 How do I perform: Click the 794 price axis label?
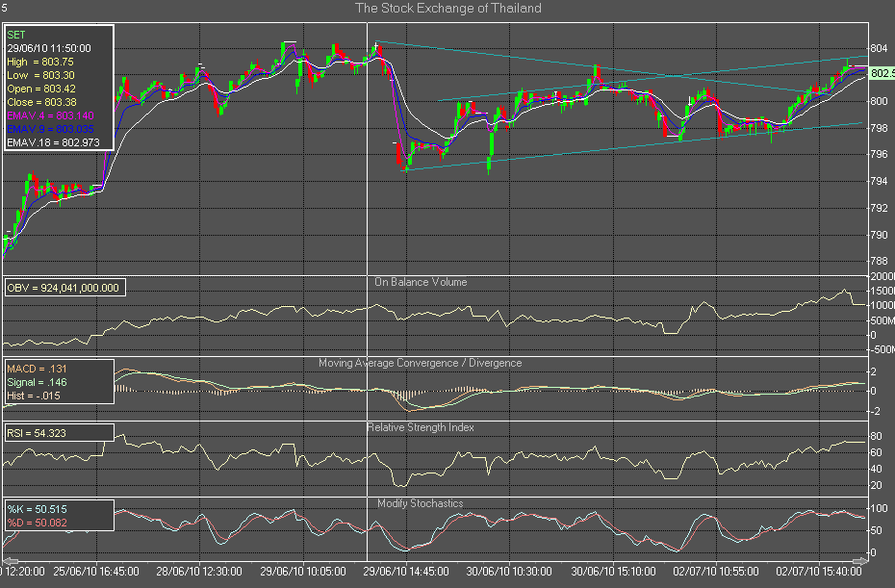point(879,182)
